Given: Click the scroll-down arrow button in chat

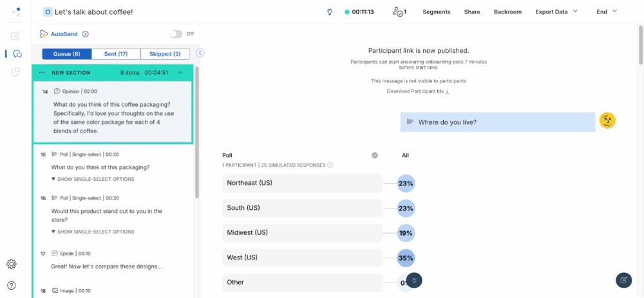Looking at the screenshot, I should 414,280.
